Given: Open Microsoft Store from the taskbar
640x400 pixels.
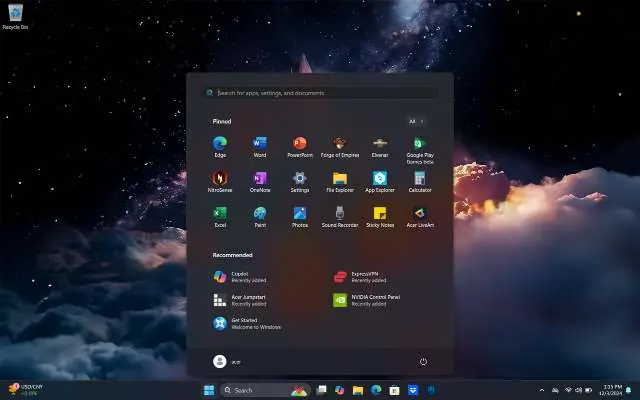Looking at the screenshot, I should (394, 391).
